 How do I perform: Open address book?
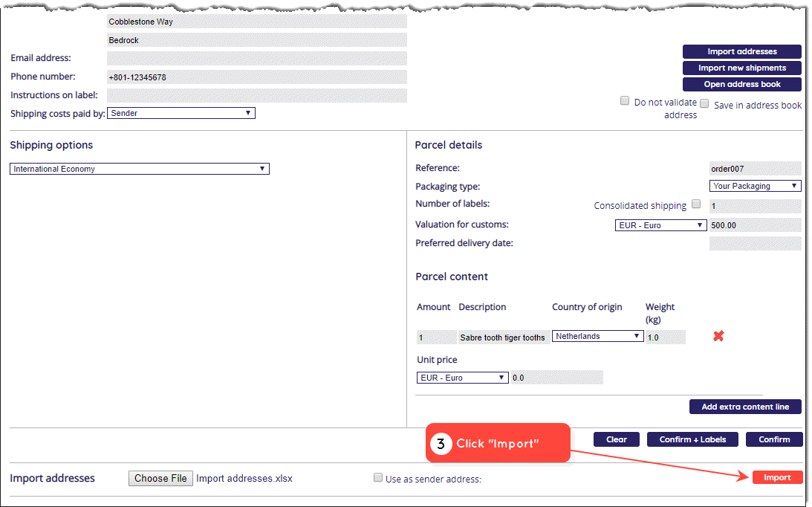click(x=741, y=84)
